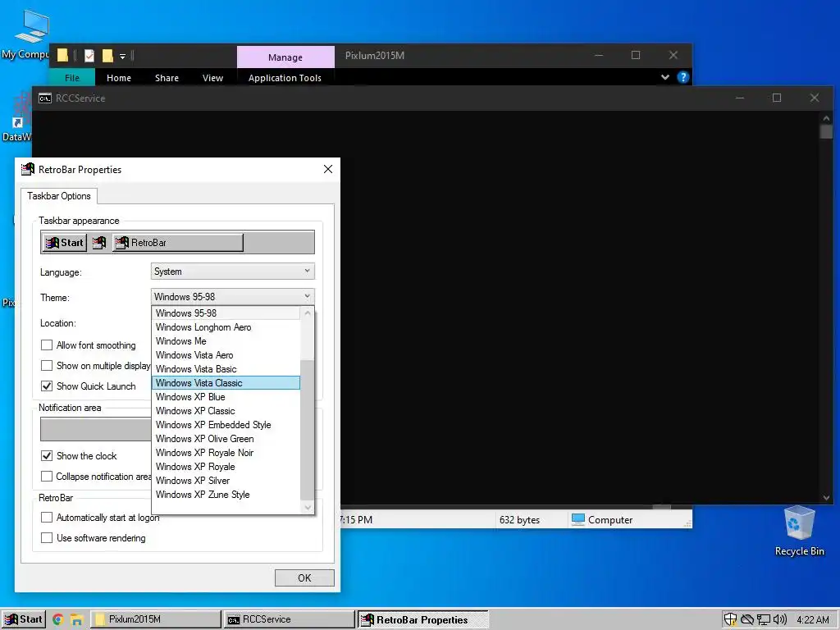840x630 pixels.
Task: Enable Automatically start at logon
Action: 47,518
